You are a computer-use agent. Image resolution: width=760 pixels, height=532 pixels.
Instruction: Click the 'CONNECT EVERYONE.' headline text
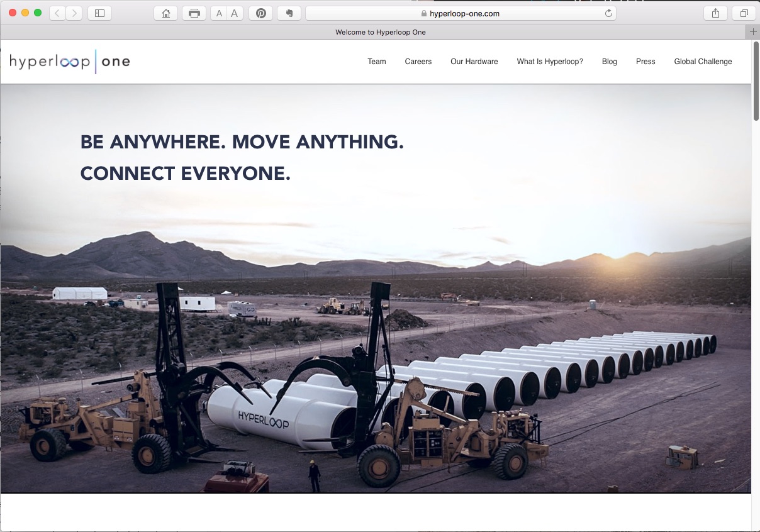(x=186, y=174)
